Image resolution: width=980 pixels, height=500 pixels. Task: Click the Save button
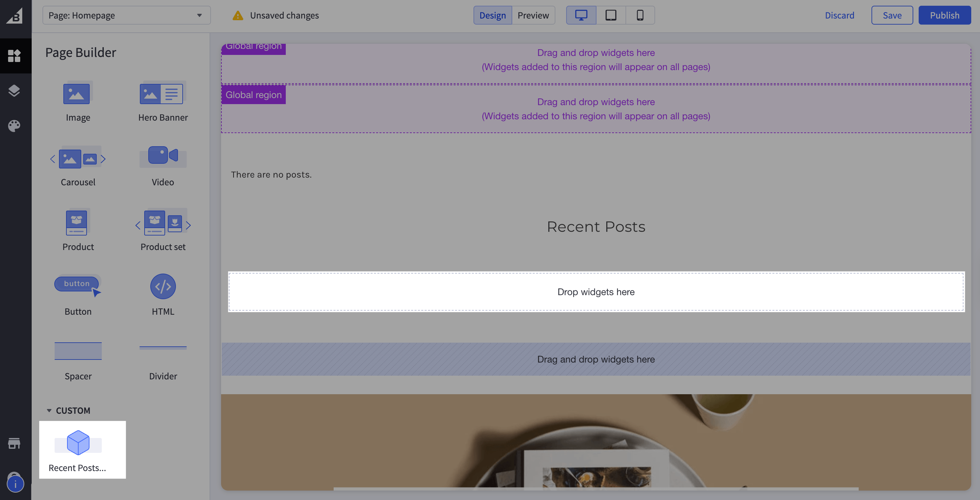pyautogui.click(x=892, y=15)
